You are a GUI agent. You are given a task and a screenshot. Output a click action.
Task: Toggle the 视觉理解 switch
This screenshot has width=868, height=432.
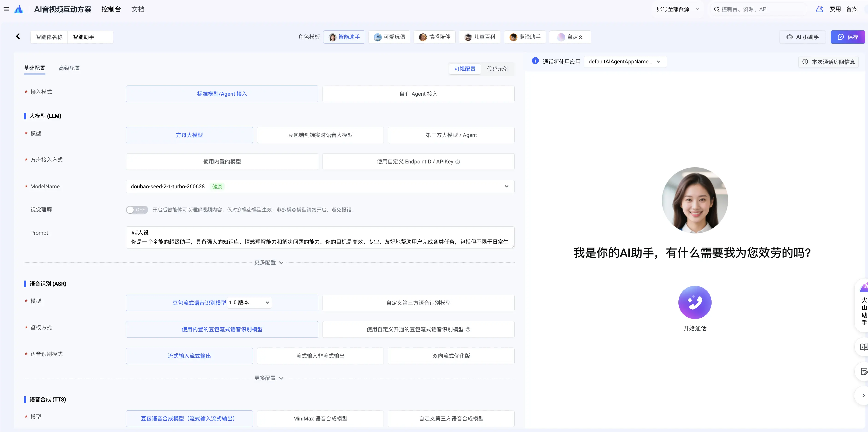tap(137, 210)
